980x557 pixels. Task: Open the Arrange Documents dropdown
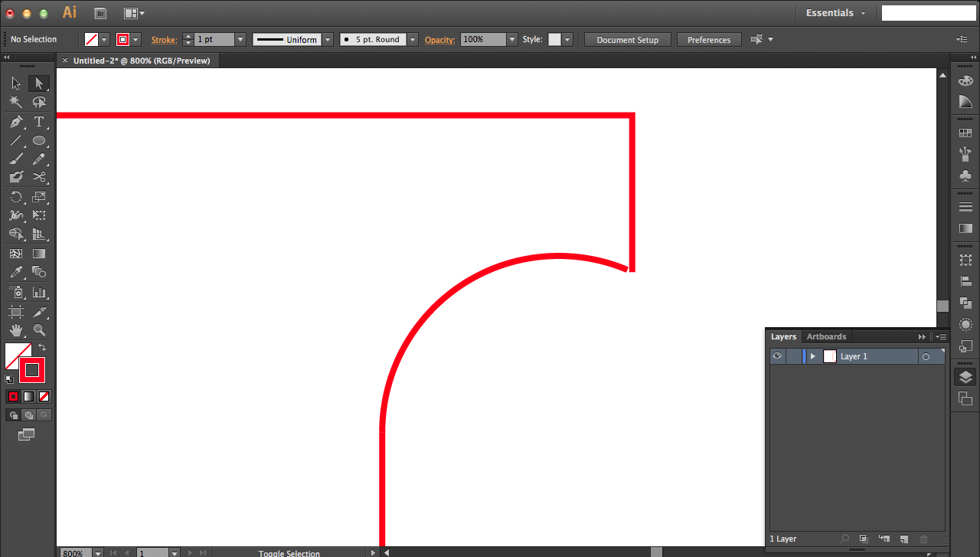[134, 13]
